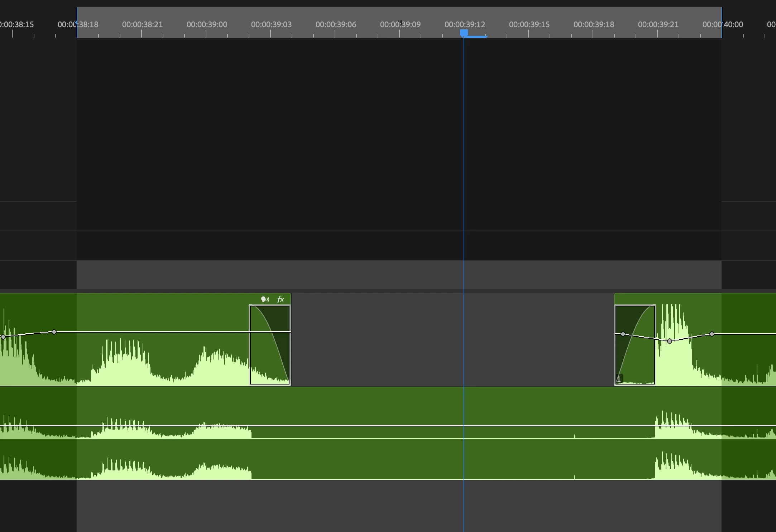Screen dimensions: 776x532
Task: Click the Out point marker near 00:00:40:00
Action: click(722, 23)
